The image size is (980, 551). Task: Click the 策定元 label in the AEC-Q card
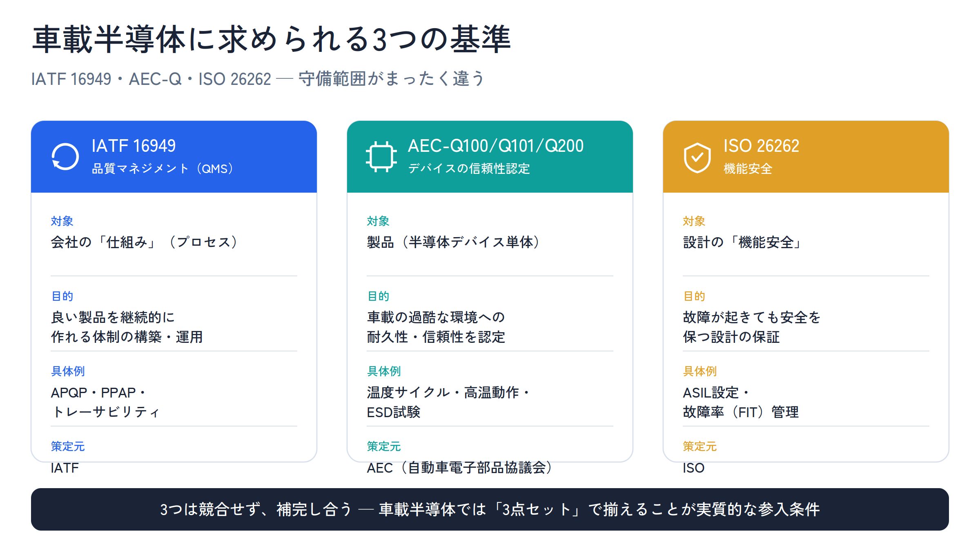click(x=384, y=446)
